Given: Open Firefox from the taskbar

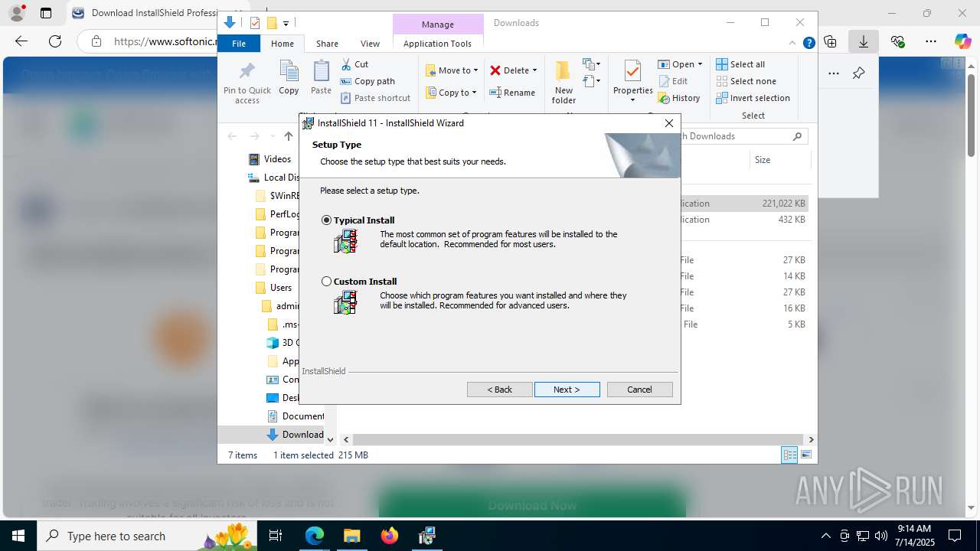Looking at the screenshot, I should 390,536.
